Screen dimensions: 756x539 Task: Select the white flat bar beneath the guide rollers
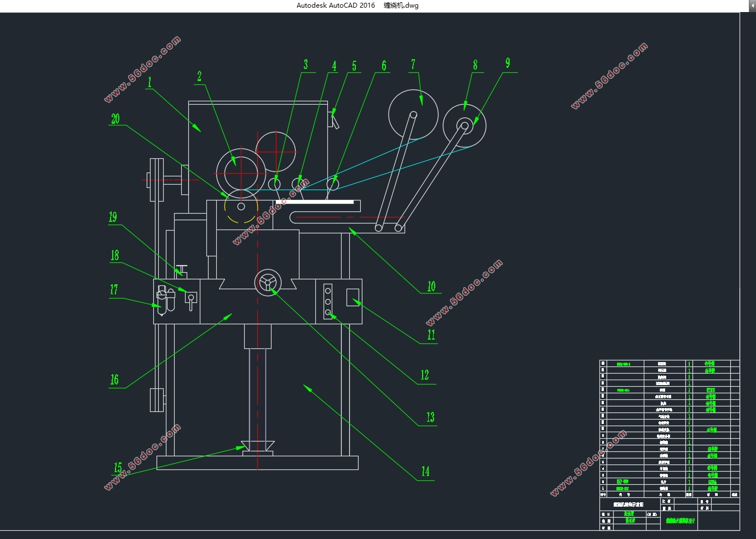[x=315, y=202]
